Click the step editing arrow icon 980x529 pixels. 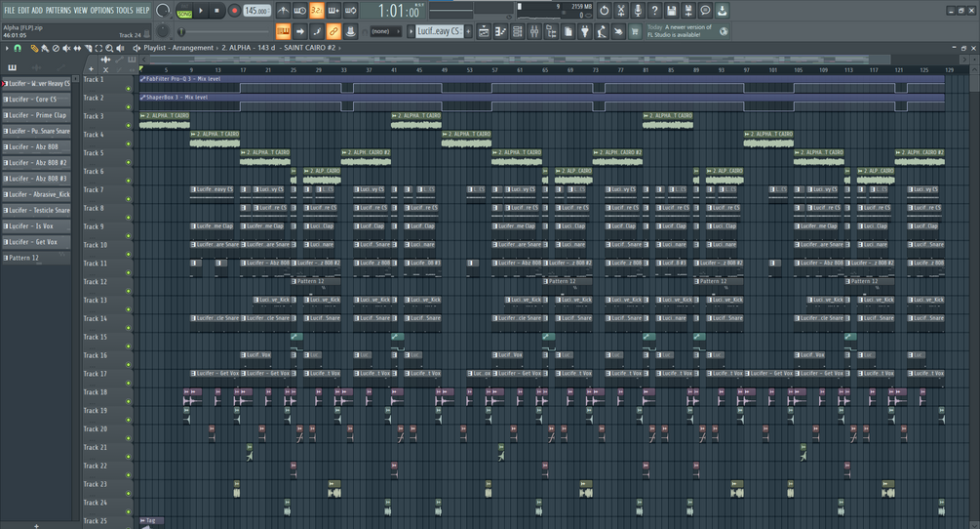[x=300, y=31]
